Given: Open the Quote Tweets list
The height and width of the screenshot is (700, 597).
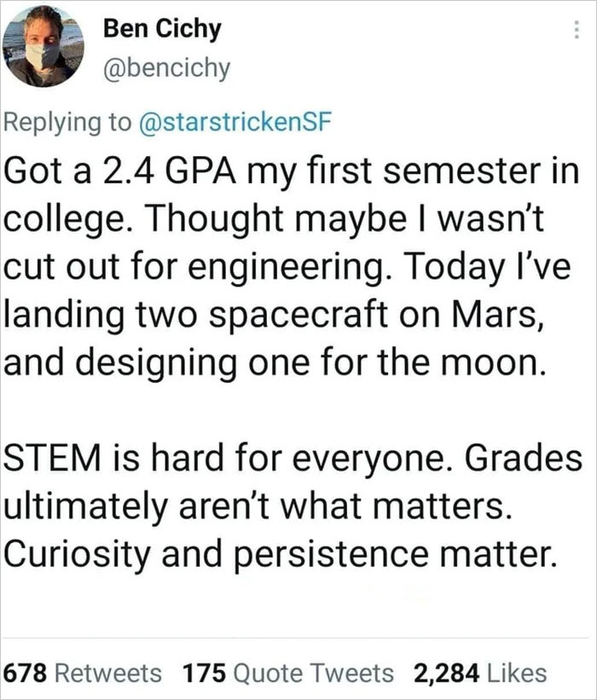Looking at the screenshot, I should pyautogui.click(x=314, y=673).
